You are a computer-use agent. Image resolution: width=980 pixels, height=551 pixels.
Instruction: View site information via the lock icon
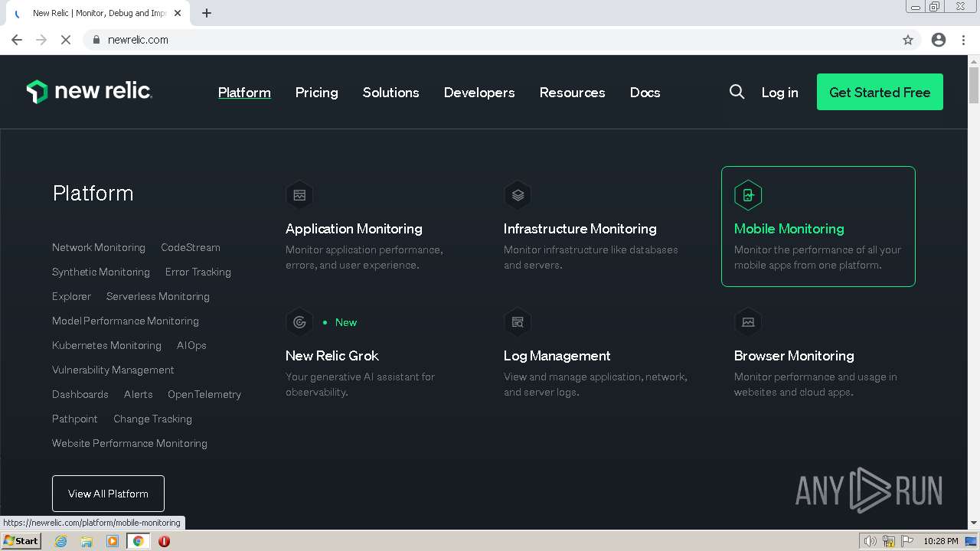point(96,40)
